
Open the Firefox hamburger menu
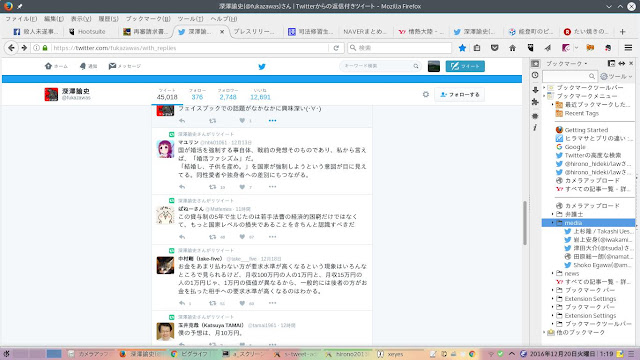pyautogui.click(x=628, y=48)
